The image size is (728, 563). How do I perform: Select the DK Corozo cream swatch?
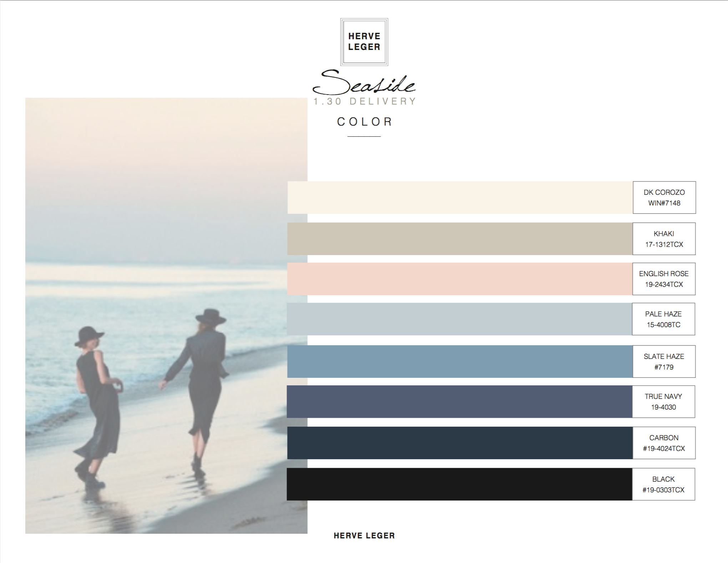coord(460,197)
